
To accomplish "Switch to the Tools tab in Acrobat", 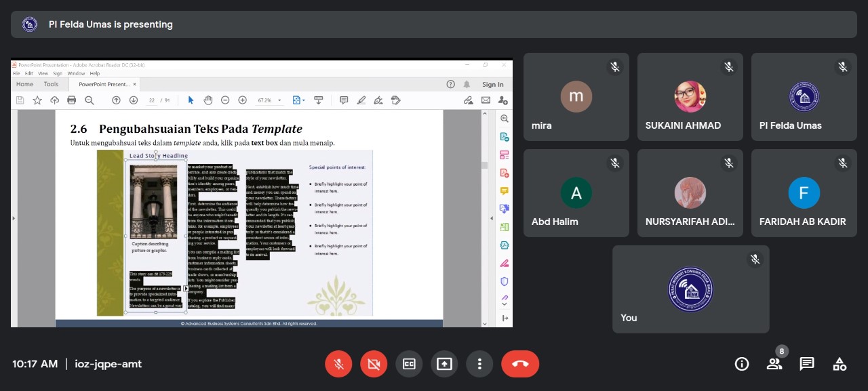I will pos(51,85).
